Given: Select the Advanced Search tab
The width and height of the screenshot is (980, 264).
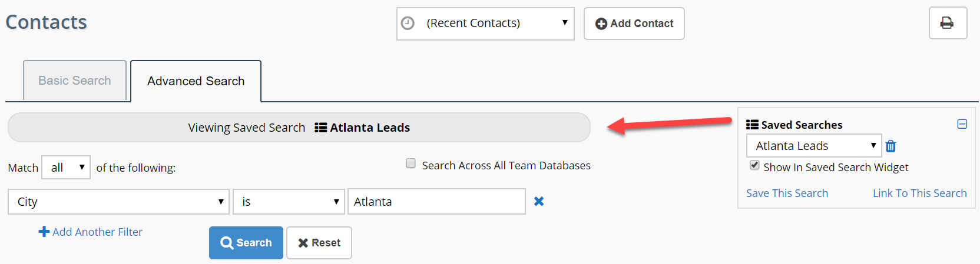Looking at the screenshot, I should pos(196,81).
